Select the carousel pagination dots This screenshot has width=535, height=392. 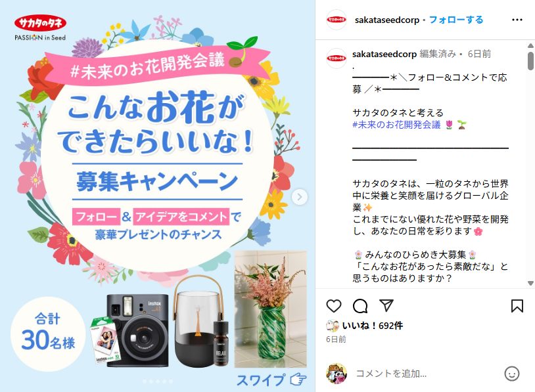click(x=158, y=381)
